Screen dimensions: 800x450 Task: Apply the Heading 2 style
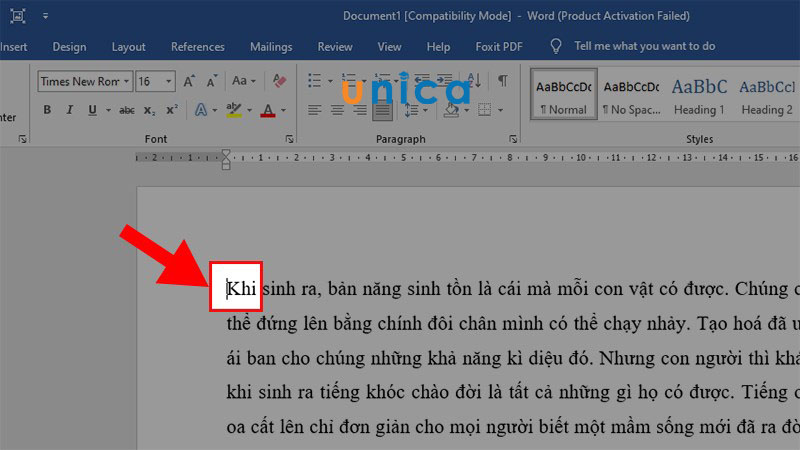pyautogui.click(x=767, y=95)
